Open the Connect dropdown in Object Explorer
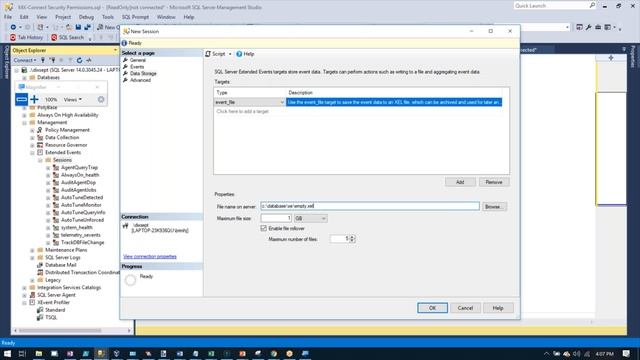640x360 pixels. click(x=24, y=60)
